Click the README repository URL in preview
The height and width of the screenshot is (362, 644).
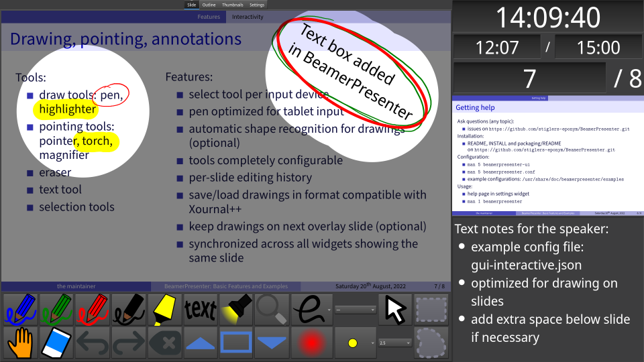(x=545, y=149)
